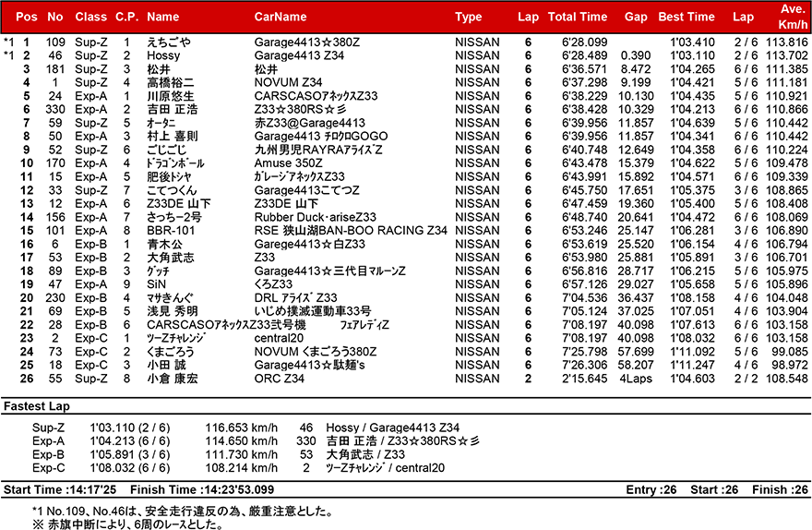This screenshot has width=812, height=530.
Task: Click fastest lap speed 116.653 km/h
Action: point(242,428)
